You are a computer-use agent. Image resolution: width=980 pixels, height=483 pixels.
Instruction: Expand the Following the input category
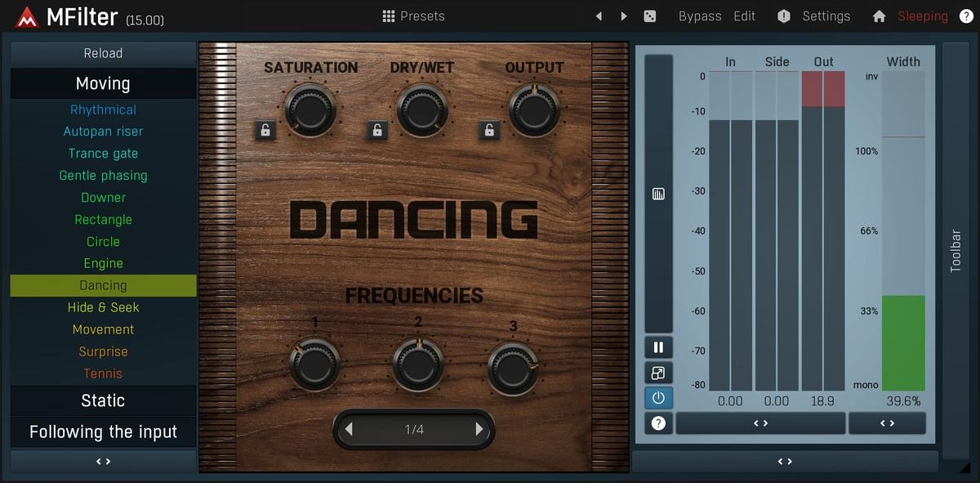pyautogui.click(x=103, y=432)
